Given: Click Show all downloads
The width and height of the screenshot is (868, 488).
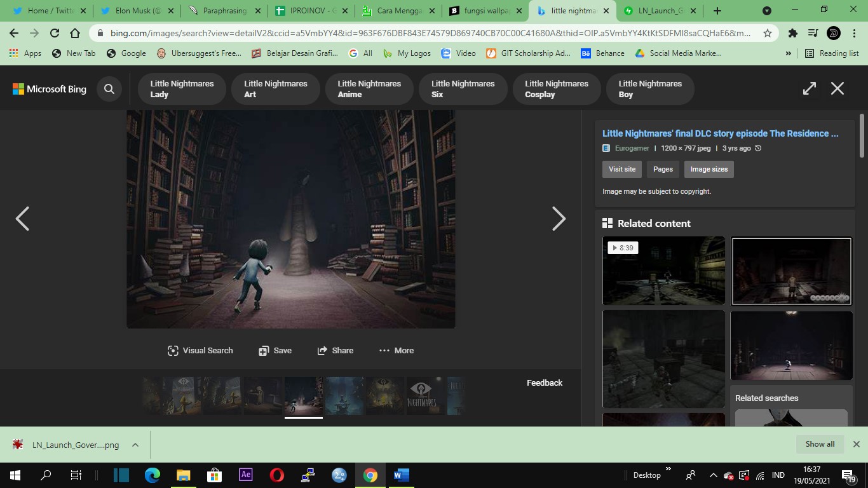Looking at the screenshot, I should 820,444.
